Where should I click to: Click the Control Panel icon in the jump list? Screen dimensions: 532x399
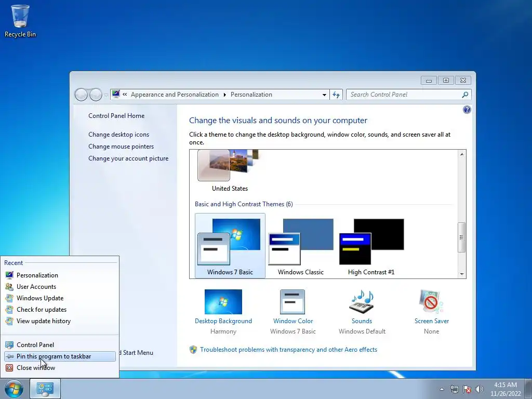coord(9,345)
